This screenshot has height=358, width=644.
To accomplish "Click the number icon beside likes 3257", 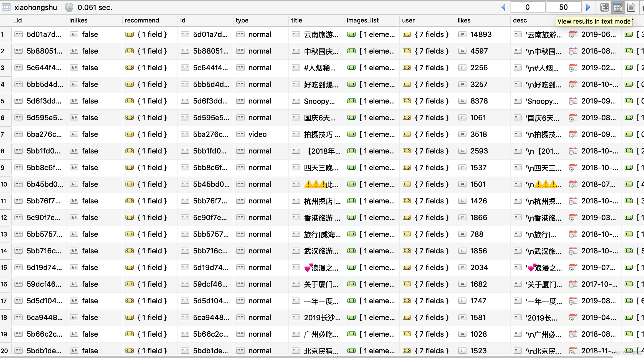I will 462,84.
